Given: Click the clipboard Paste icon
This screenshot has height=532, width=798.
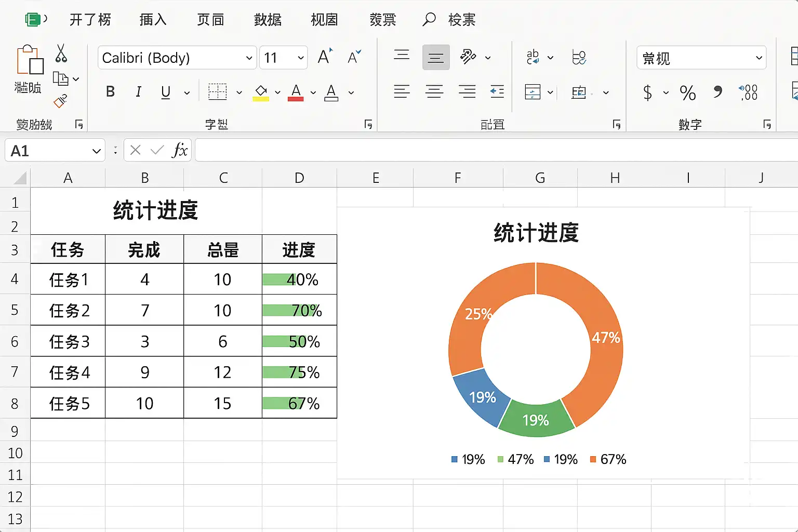Looking at the screenshot, I should (x=29, y=60).
